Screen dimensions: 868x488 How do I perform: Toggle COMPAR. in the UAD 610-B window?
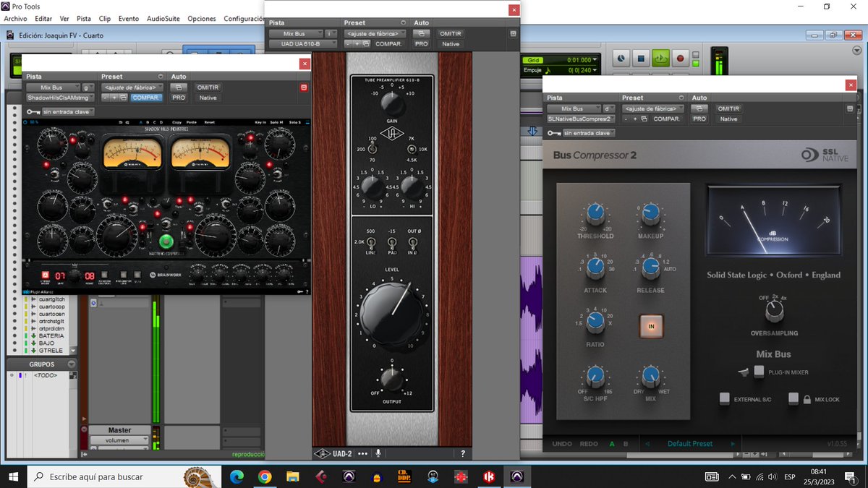[x=390, y=43]
